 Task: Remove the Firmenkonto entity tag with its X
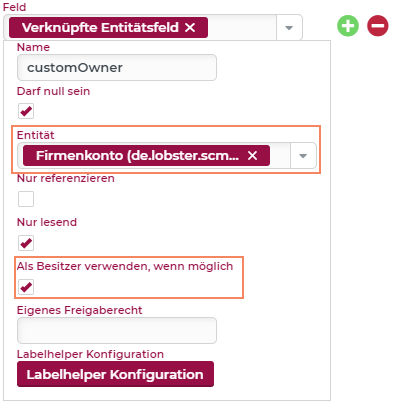(x=252, y=155)
